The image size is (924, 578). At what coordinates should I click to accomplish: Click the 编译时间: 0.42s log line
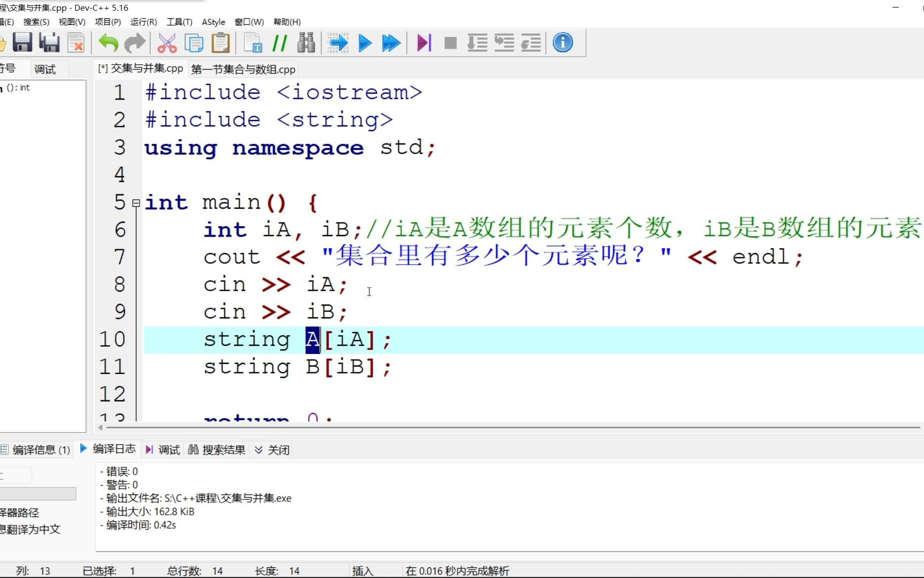(138, 525)
